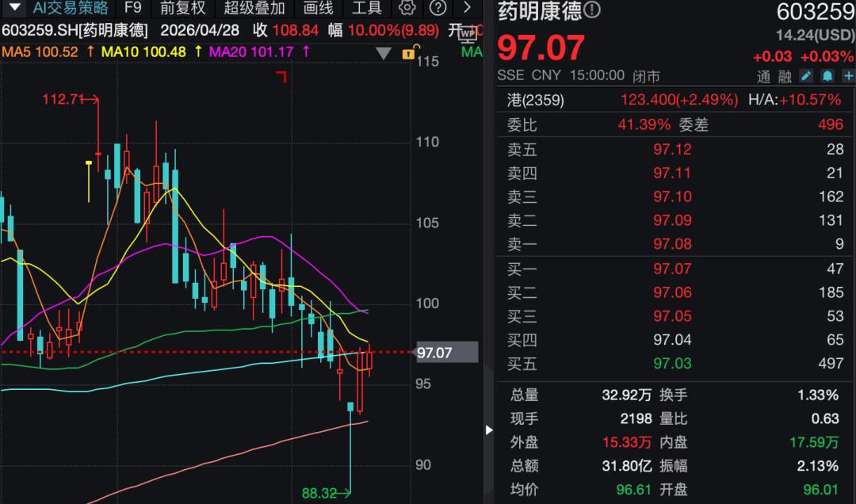Click the 603259.SH[药明康德] chart title
The image size is (856, 504).
[x=75, y=30]
